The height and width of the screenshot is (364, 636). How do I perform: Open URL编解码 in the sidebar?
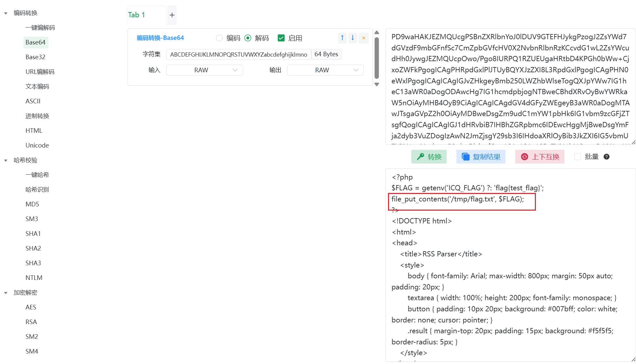pyautogui.click(x=40, y=72)
